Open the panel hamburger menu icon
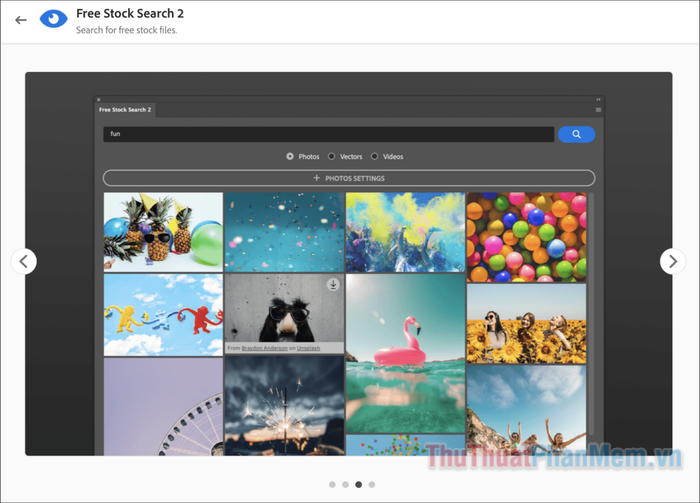 598,110
